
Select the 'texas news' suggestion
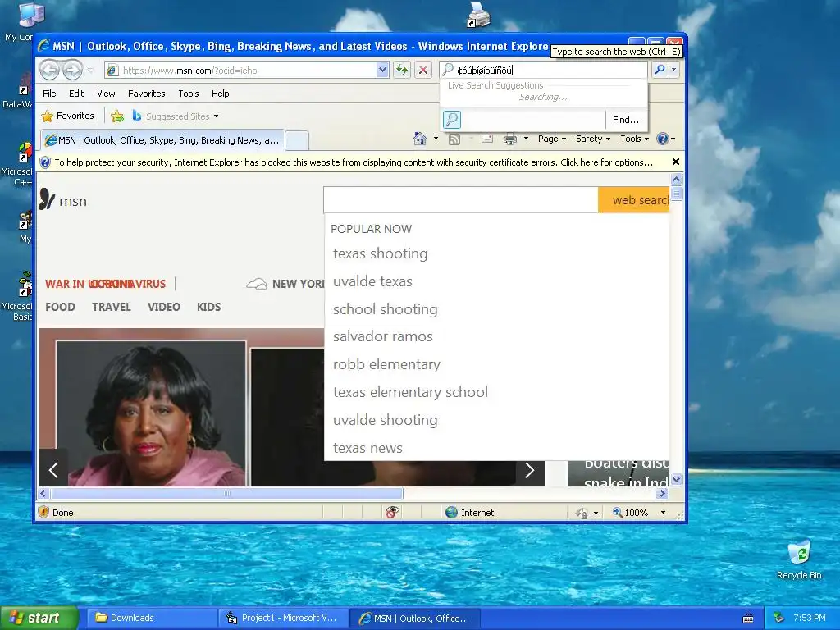coord(367,448)
